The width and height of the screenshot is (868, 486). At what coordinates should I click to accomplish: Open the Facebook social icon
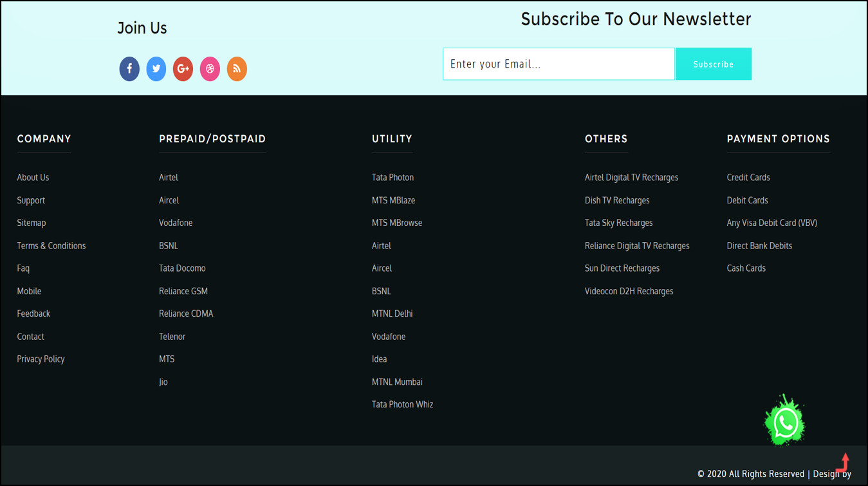(129, 69)
